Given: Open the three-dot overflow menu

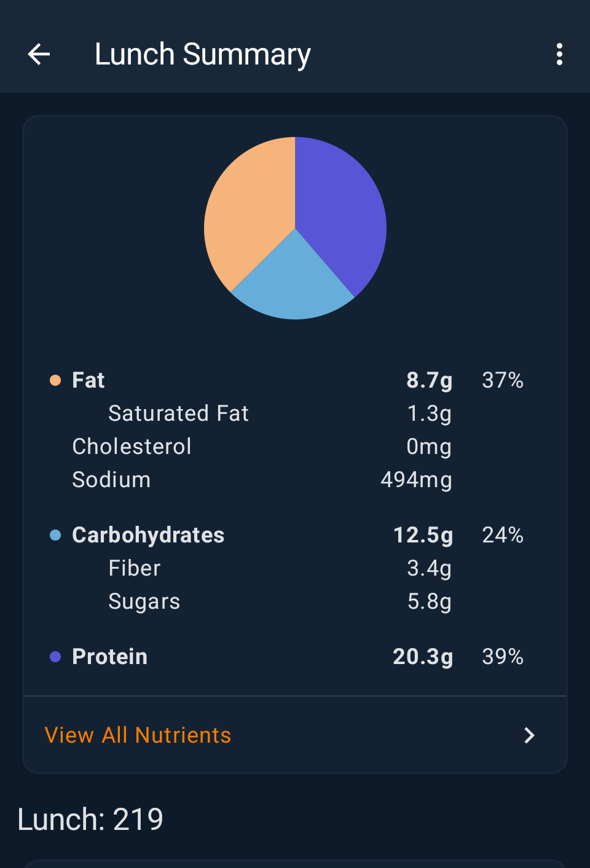Looking at the screenshot, I should 559,55.
